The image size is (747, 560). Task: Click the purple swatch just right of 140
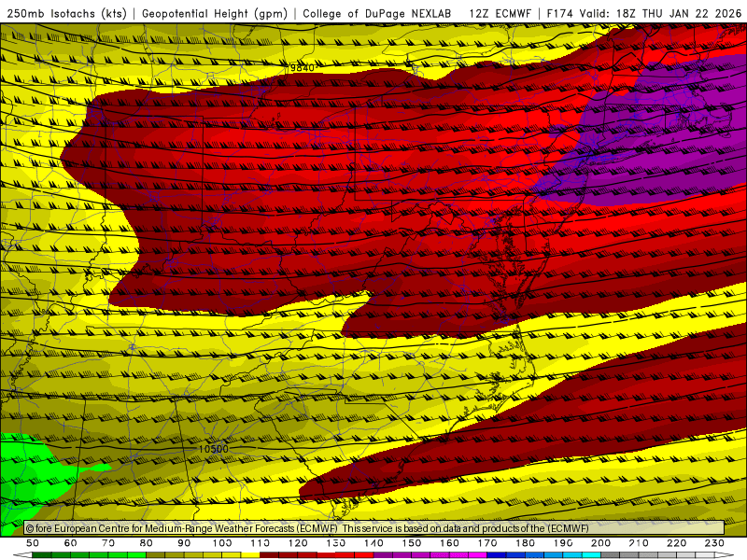point(383,555)
